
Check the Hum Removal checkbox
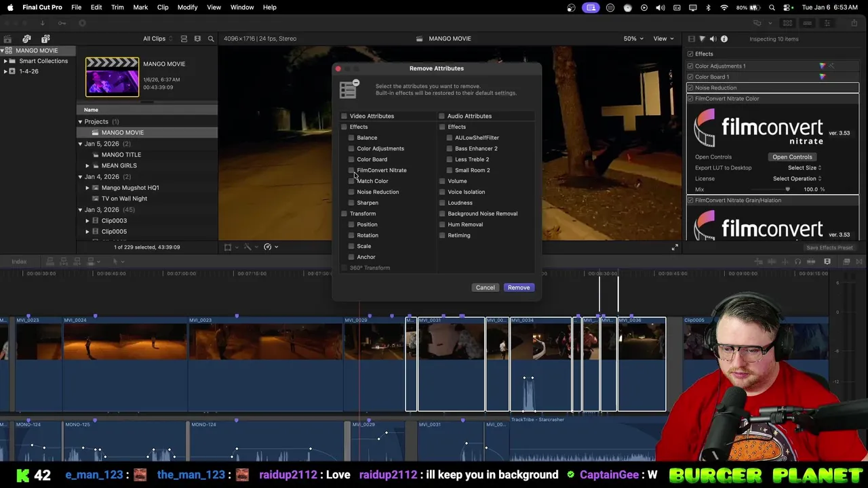click(x=442, y=224)
